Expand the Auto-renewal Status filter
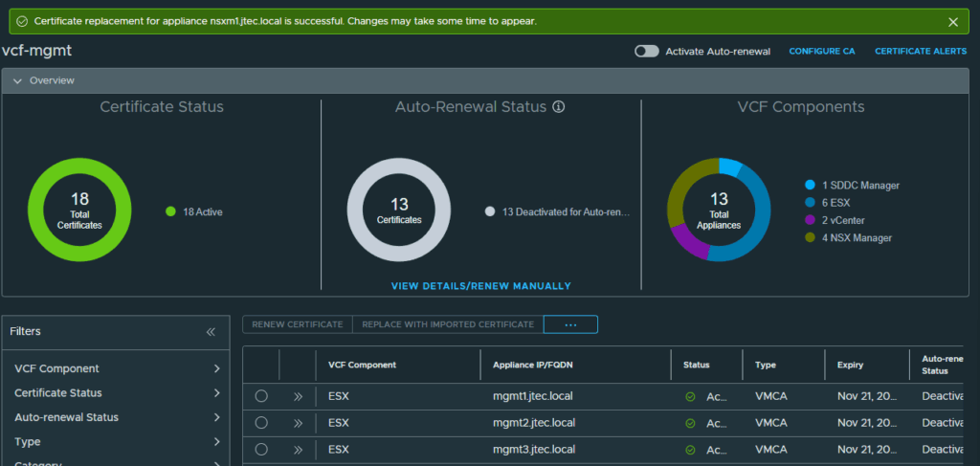The width and height of the screenshot is (980, 466). [x=118, y=417]
